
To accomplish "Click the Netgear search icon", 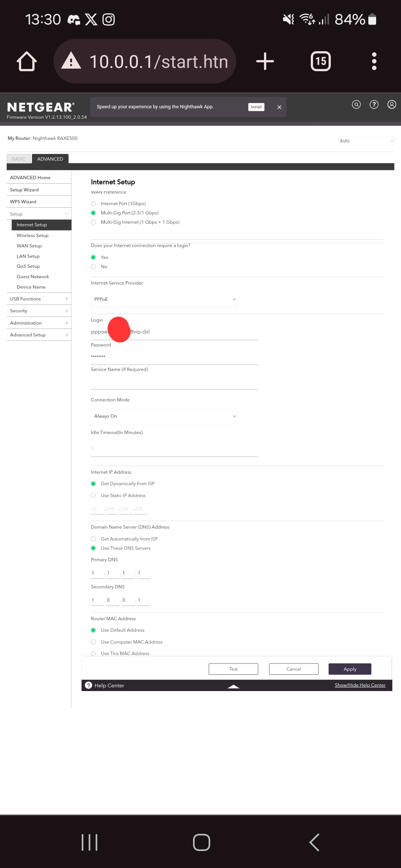I will pyautogui.click(x=356, y=105).
